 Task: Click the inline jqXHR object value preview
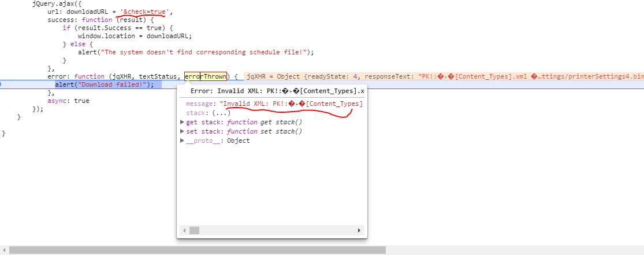pos(439,76)
